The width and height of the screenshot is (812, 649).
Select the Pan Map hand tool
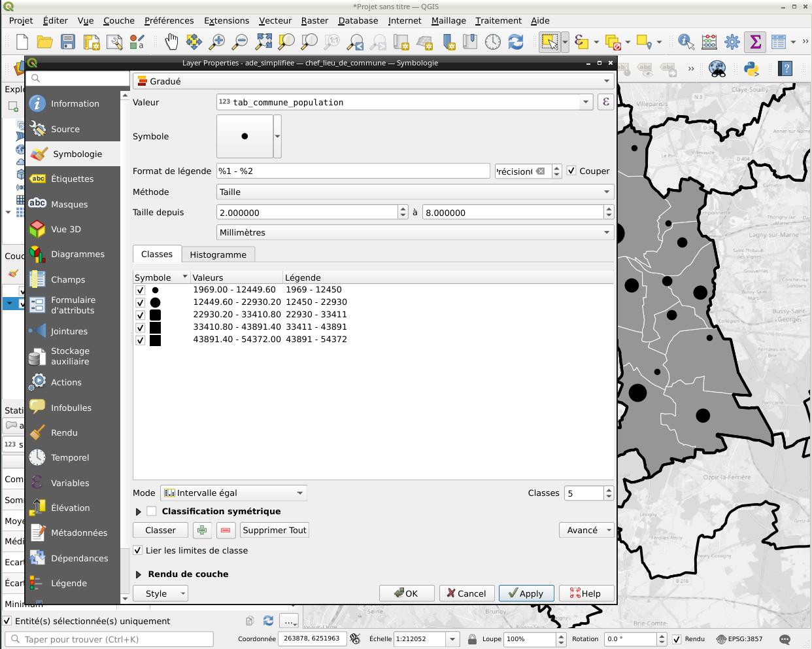pos(171,42)
